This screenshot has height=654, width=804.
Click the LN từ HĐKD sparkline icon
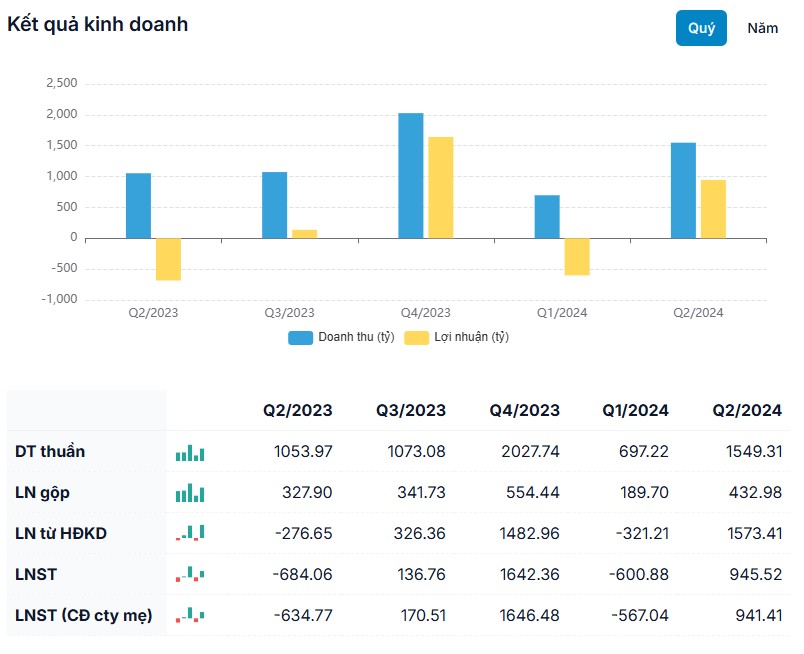pos(190,533)
